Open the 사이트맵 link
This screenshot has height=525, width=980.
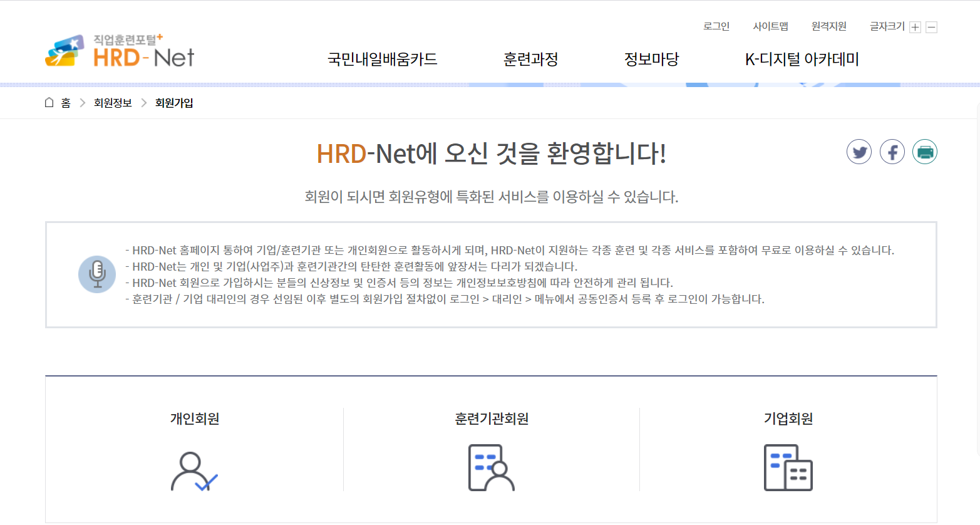(770, 26)
